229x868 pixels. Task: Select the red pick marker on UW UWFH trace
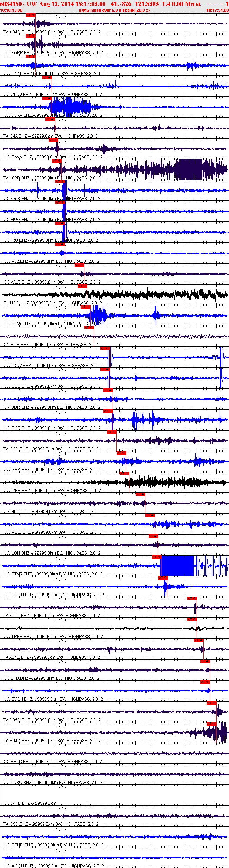(163, 578)
